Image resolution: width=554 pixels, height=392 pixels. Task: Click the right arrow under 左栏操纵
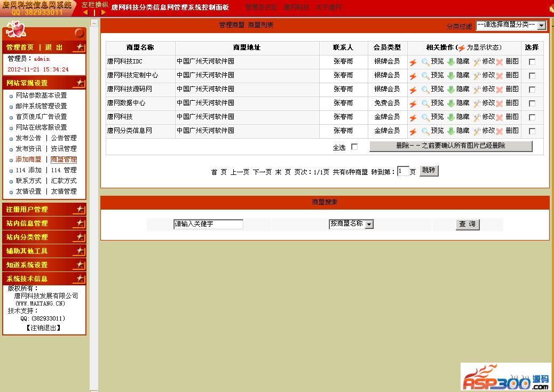coord(103,12)
